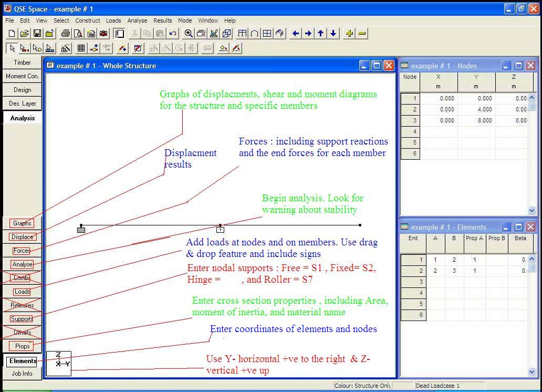
Task: Open the Analyse menu in the menu bar
Action: [137, 21]
